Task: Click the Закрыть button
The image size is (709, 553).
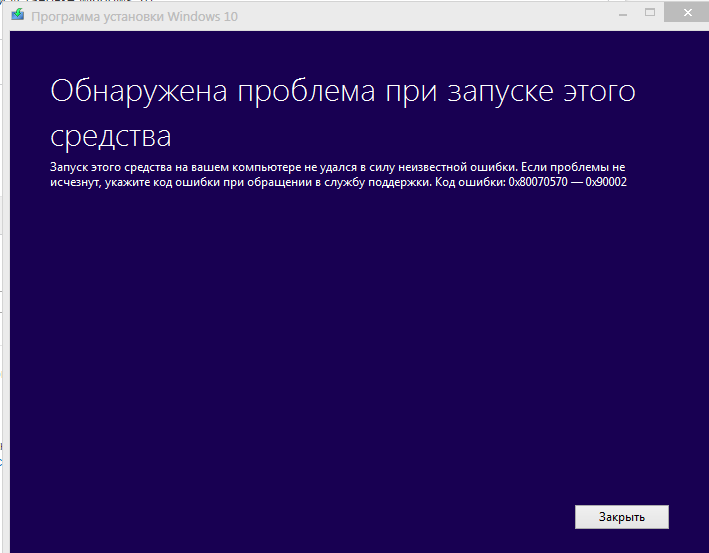Action: pyautogui.click(x=621, y=517)
